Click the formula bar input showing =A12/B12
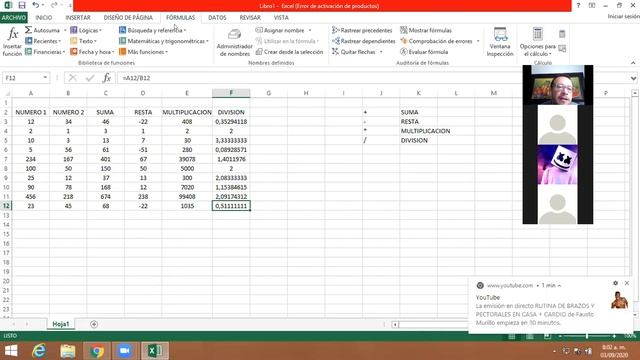Image resolution: width=640 pixels, height=360 pixels. pos(373,78)
